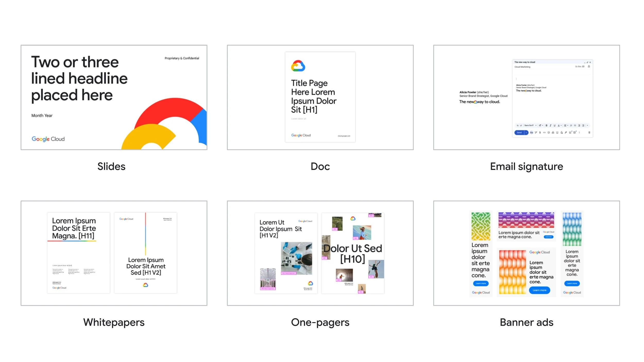Click the Underline icon in the email compose toolbar

pos(555,125)
